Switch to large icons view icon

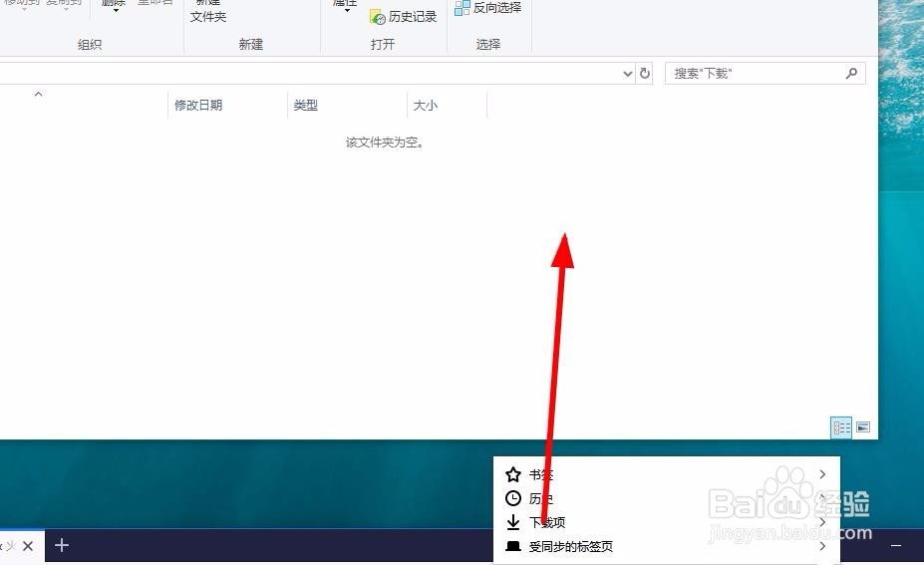863,427
